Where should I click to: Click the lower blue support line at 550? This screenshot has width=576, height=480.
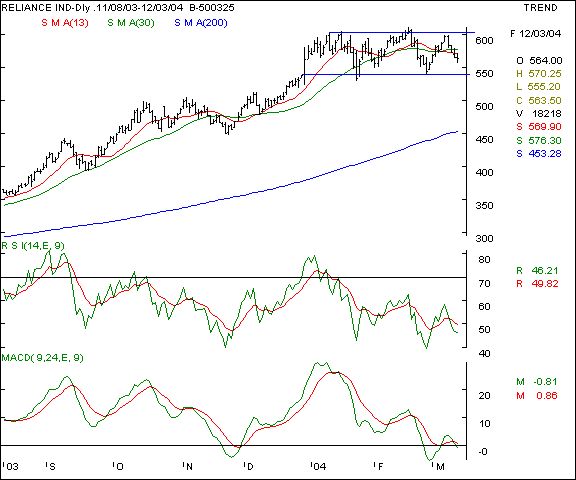click(x=386, y=75)
